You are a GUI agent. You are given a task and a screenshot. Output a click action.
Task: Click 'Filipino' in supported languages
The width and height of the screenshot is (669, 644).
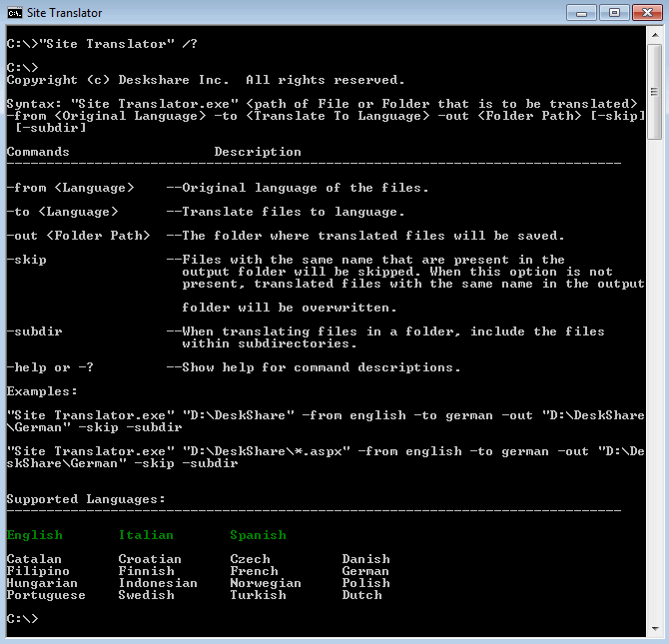(x=38, y=571)
